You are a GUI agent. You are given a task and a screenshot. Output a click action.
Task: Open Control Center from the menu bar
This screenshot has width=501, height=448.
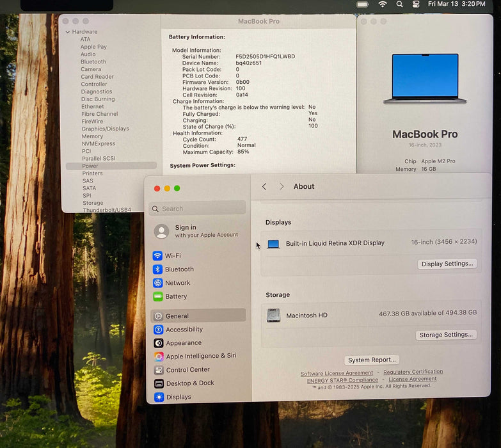(416, 4)
